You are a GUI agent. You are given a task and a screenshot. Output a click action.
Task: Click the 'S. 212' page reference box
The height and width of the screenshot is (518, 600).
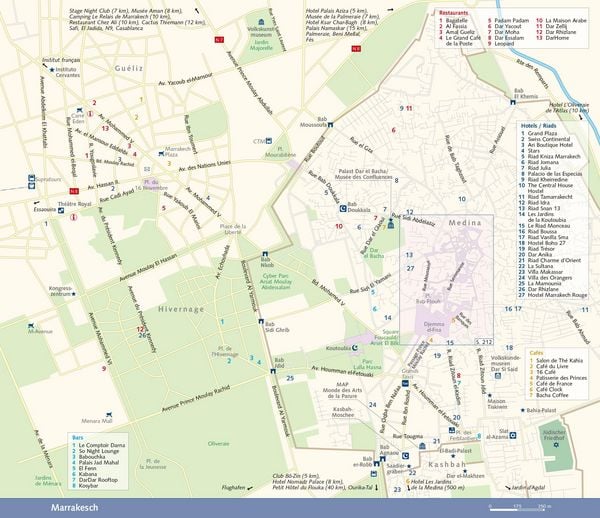(x=484, y=342)
